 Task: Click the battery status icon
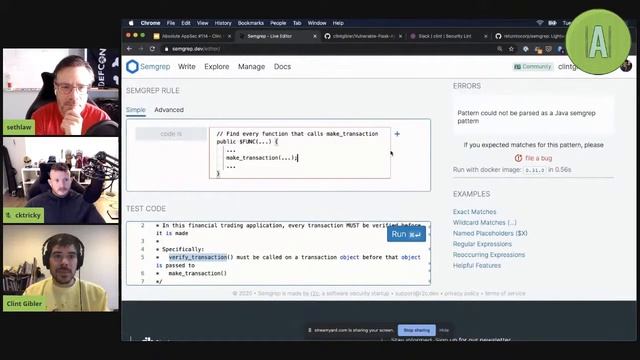[552, 23]
